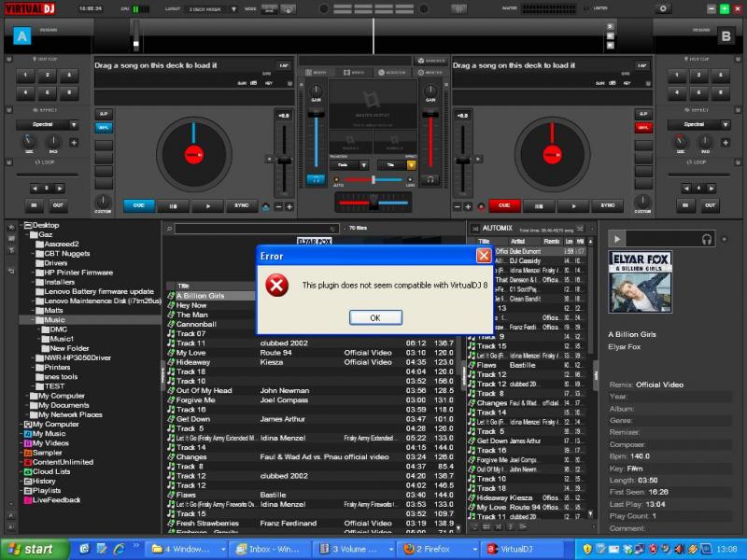Click OK in the Error dialog

click(x=374, y=317)
